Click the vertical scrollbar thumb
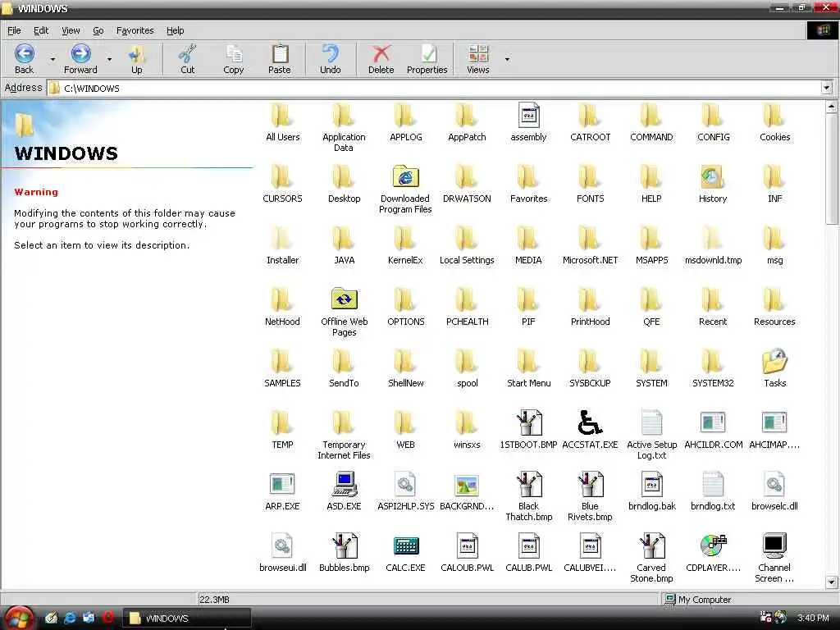Viewport: 840px width, 630px height. tap(832, 169)
